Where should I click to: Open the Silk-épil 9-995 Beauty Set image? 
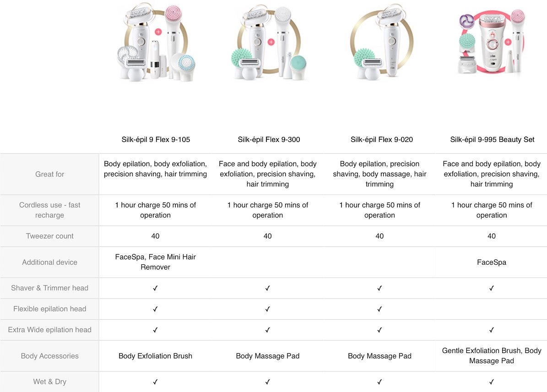492,41
